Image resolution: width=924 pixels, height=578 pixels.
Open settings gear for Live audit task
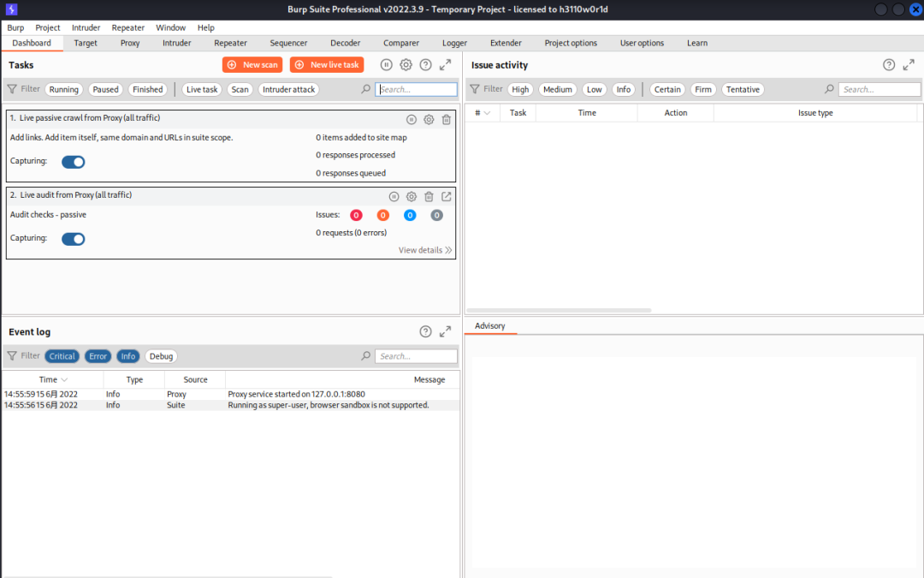(x=411, y=196)
